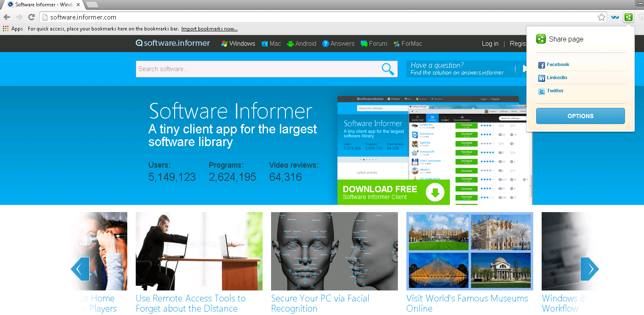The width and height of the screenshot is (644, 315).
Task: Open Answers via the question mark icon
Action: coord(326,43)
